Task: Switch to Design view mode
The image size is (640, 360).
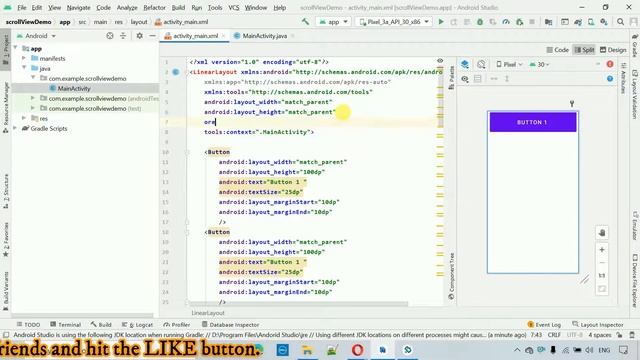Action: [613, 50]
